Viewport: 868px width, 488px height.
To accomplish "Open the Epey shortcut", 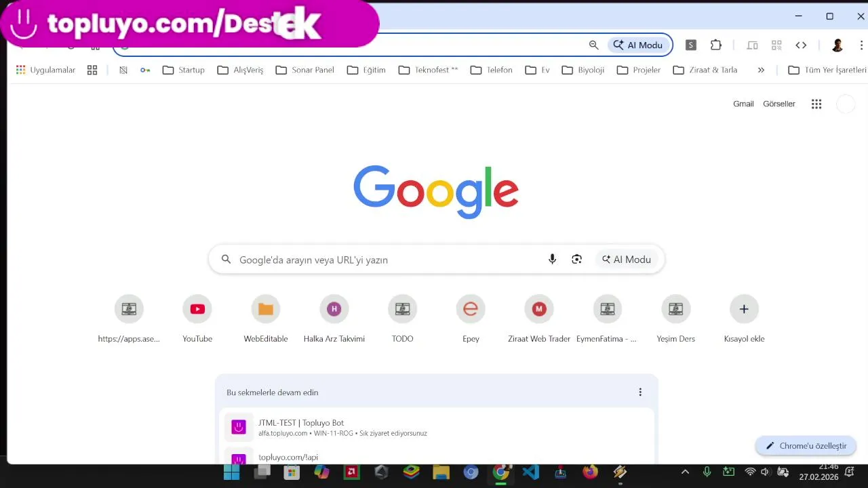I will pyautogui.click(x=471, y=319).
